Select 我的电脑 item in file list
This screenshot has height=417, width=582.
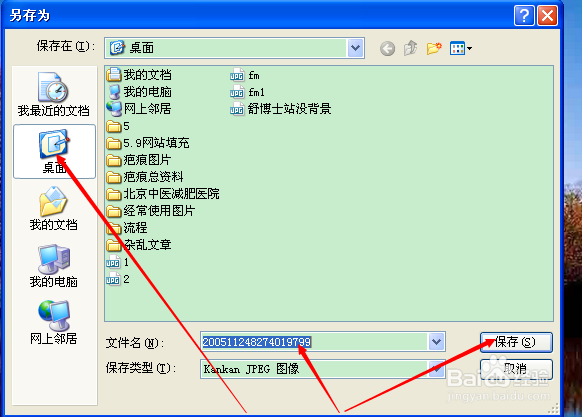(x=139, y=92)
